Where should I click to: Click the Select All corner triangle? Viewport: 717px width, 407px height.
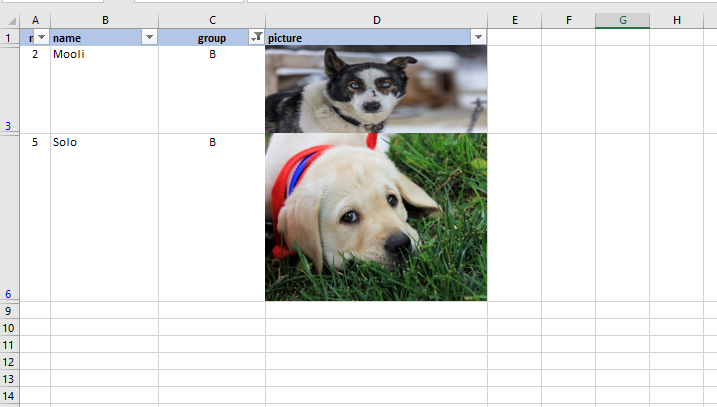tap(12, 21)
